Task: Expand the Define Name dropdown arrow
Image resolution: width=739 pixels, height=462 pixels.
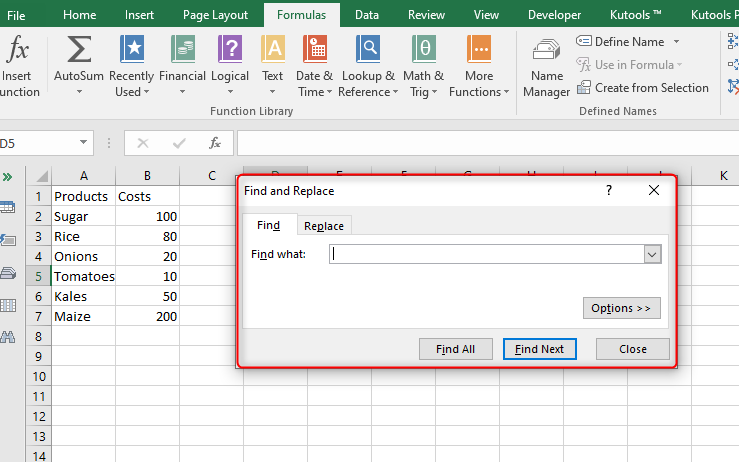Action: (676, 41)
